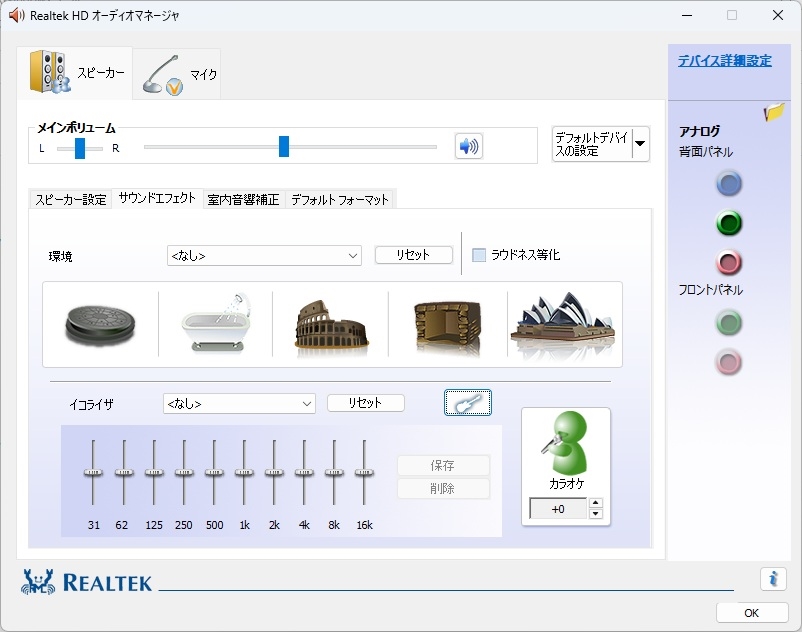The width and height of the screenshot is (802, 632).
Task: Open the イコライザ preset dropdown
Action: 239,403
